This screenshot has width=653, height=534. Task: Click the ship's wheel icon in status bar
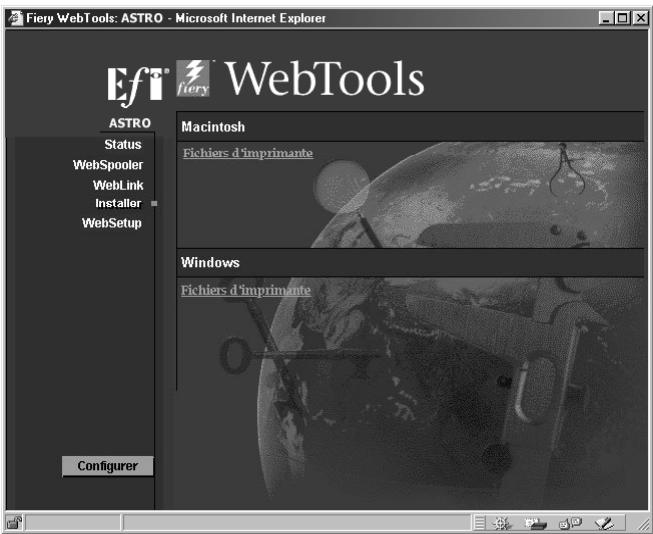pyautogui.click(x=501, y=523)
